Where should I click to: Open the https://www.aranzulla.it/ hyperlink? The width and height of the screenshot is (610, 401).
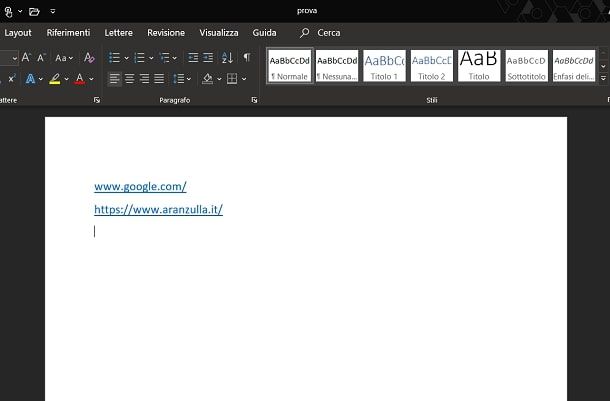pos(158,210)
